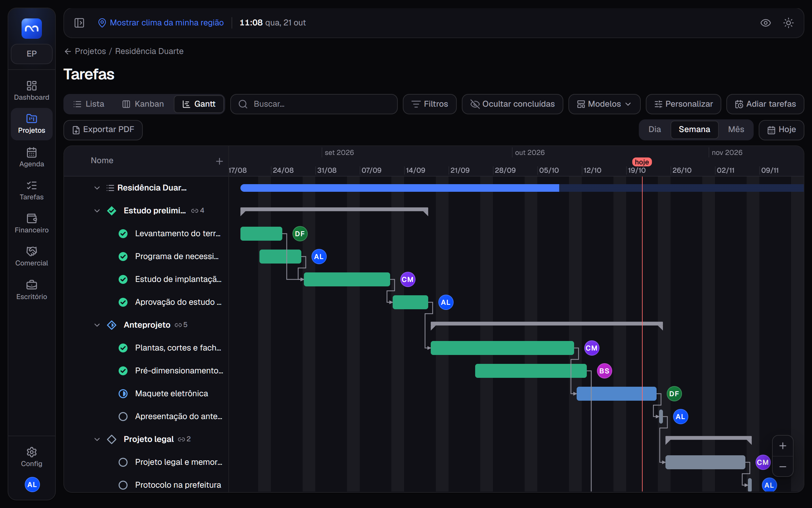Image resolution: width=812 pixels, height=508 pixels.
Task: Open the Comercial handshake section
Action: point(31,256)
